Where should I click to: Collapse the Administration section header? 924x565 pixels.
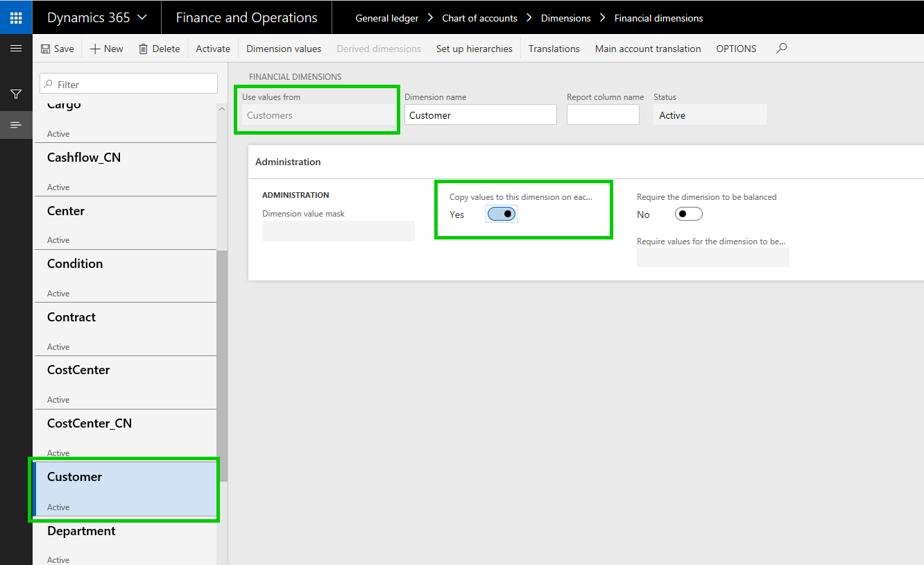289,162
